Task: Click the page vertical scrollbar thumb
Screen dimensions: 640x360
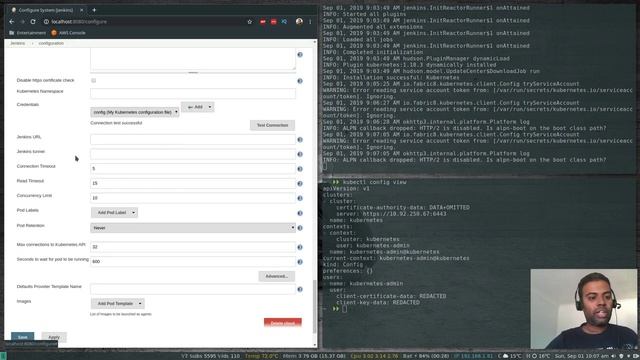Action: (314, 306)
